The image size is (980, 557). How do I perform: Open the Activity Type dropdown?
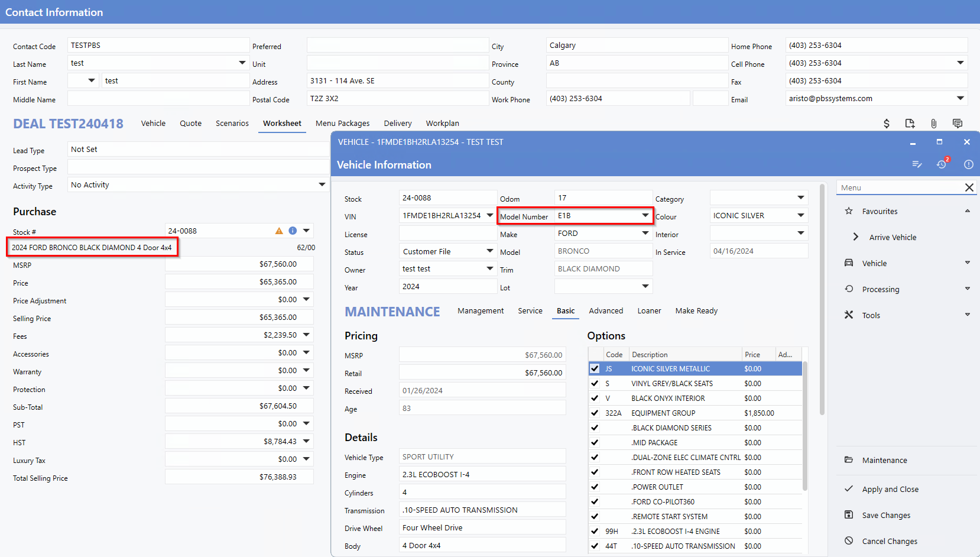pyautogui.click(x=322, y=184)
